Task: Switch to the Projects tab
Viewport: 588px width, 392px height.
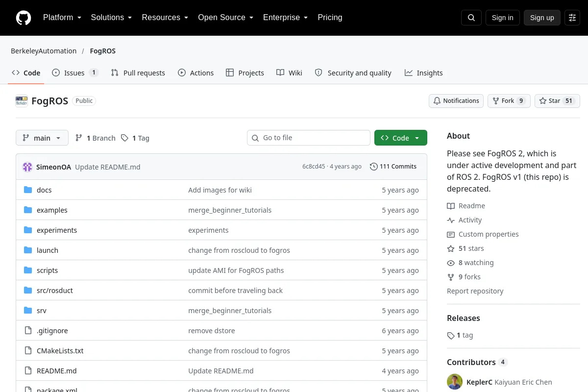Action: click(245, 73)
